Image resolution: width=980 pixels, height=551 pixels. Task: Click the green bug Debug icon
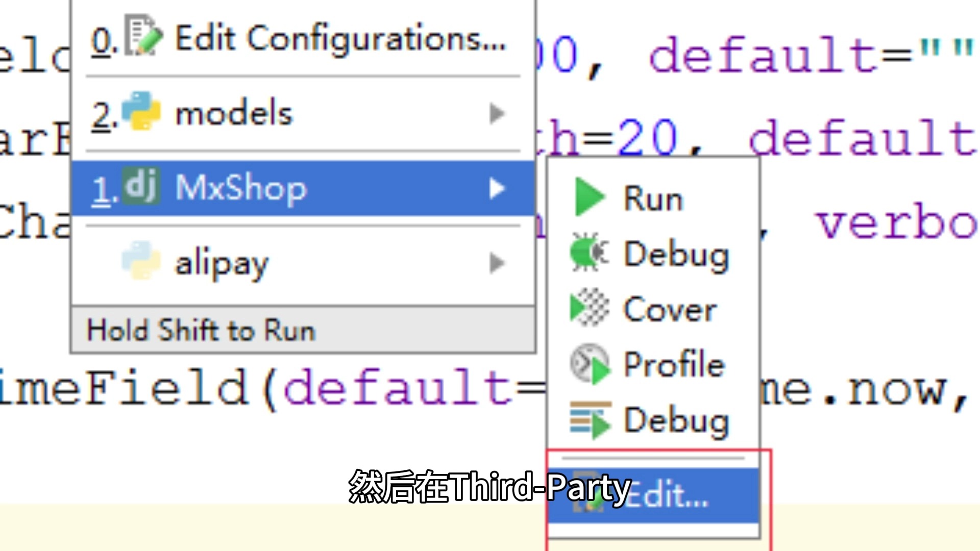(x=590, y=252)
